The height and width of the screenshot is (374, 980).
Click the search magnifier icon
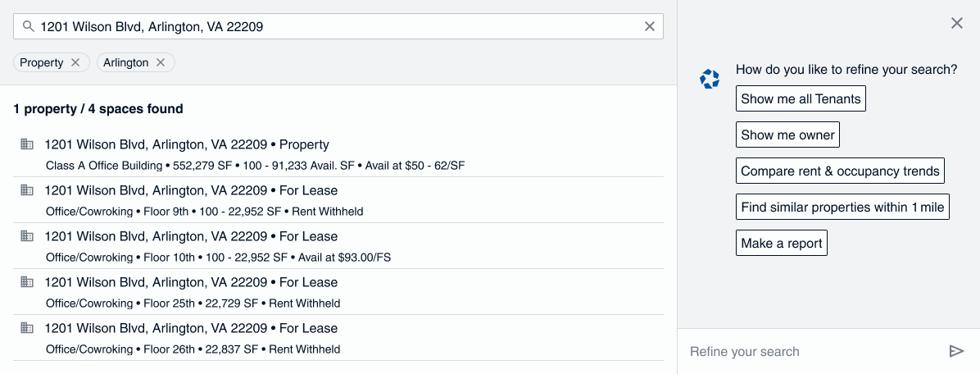point(28,26)
